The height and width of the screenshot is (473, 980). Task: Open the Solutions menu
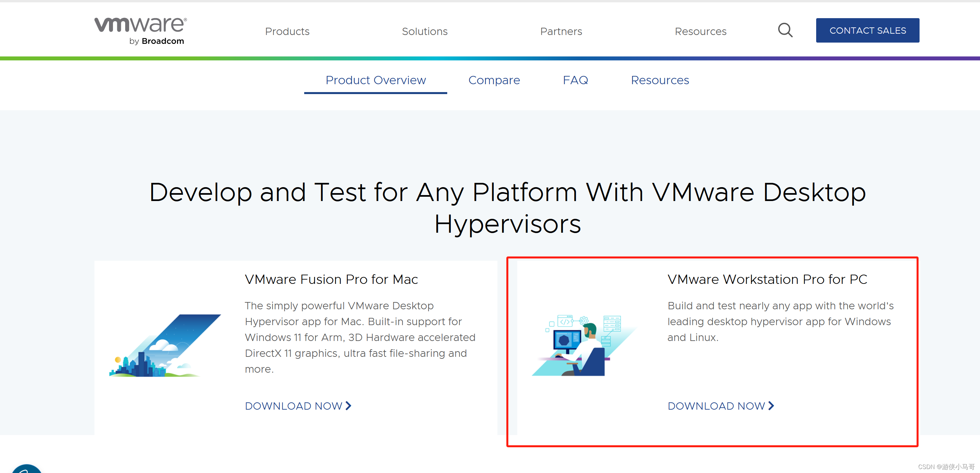(424, 31)
